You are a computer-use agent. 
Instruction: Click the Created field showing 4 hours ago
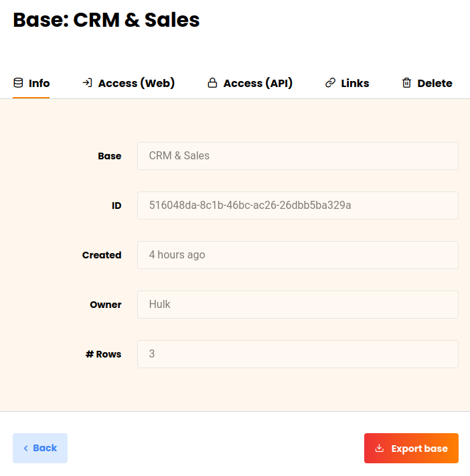(x=297, y=255)
